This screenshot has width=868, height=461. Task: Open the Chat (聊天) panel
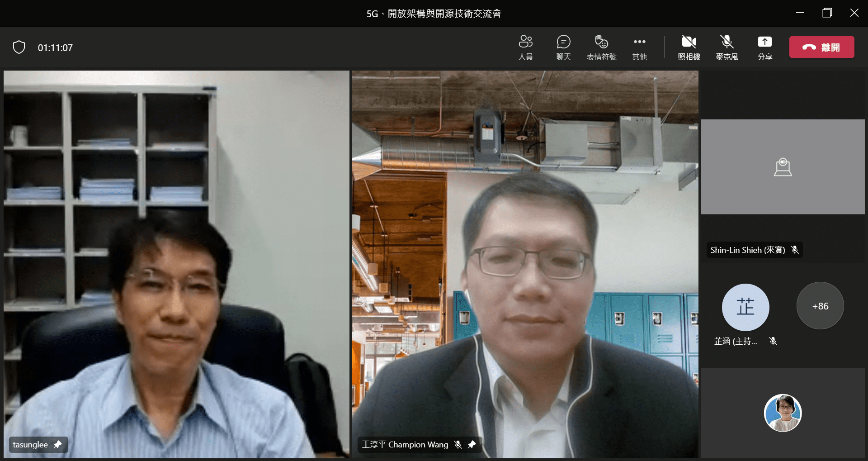click(x=563, y=48)
